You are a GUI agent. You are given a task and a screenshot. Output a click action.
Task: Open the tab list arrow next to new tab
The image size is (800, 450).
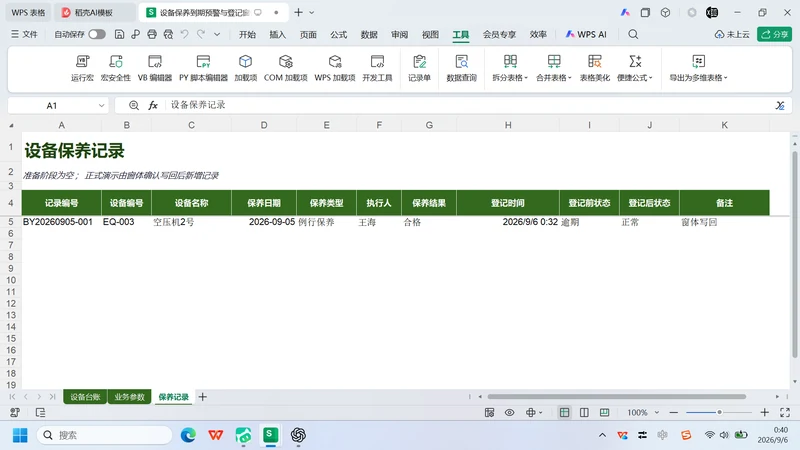[312, 12]
